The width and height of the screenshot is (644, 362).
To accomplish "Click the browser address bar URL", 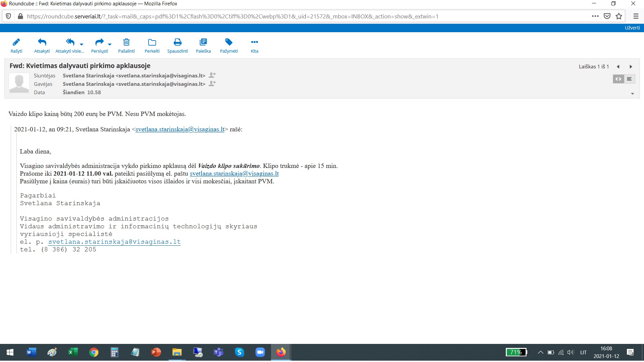I will tap(232, 16).
